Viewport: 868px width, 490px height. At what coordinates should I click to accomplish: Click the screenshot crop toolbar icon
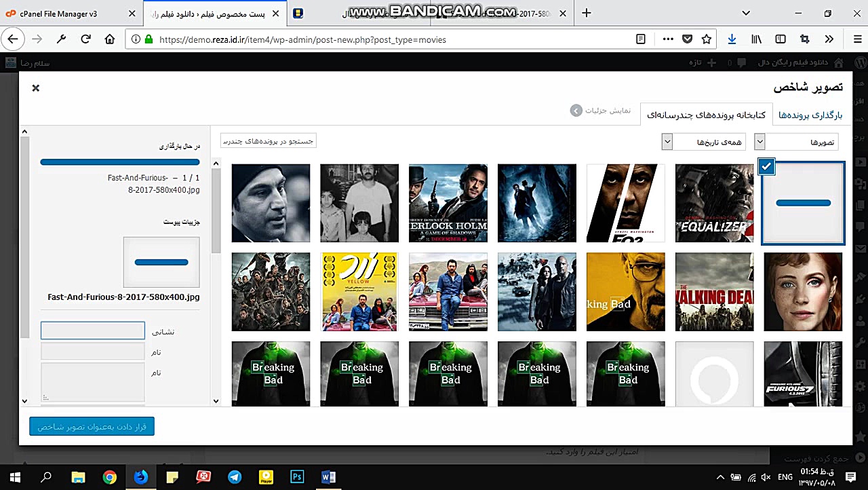tap(805, 39)
